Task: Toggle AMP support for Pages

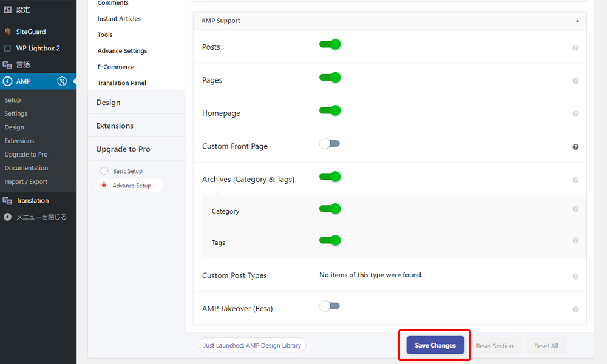Action: pyautogui.click(x=330, y=78)
